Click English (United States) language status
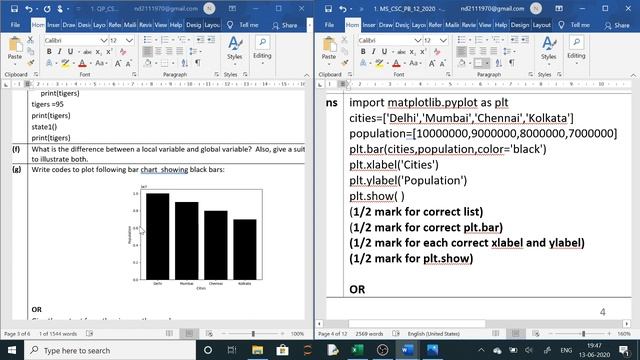 (433, 333)
